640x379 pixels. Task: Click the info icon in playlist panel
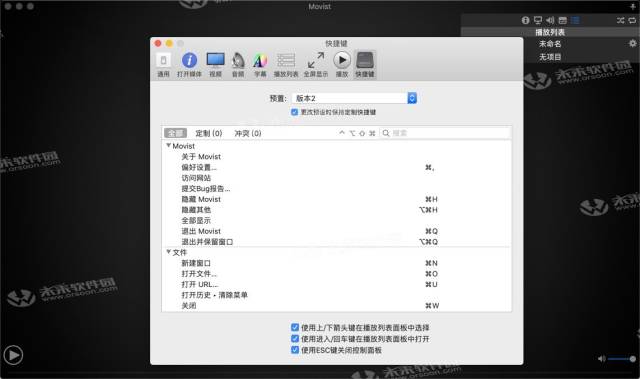pyautogui.click(x=525, y=20)
